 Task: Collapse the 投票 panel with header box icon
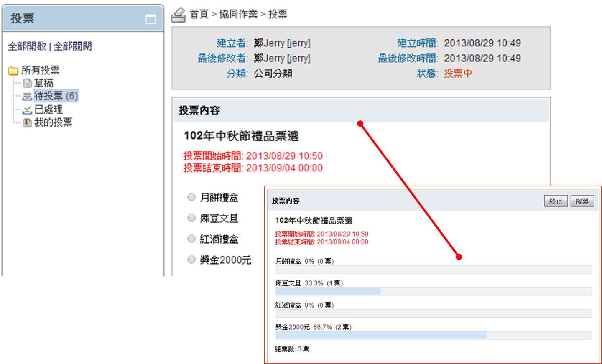(150, 19)
